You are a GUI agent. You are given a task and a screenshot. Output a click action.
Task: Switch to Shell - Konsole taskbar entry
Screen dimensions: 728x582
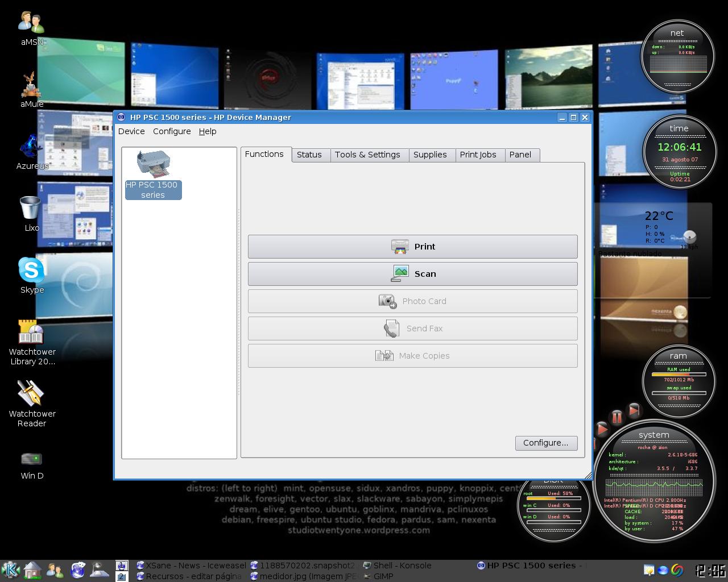[x=417, y=566]
